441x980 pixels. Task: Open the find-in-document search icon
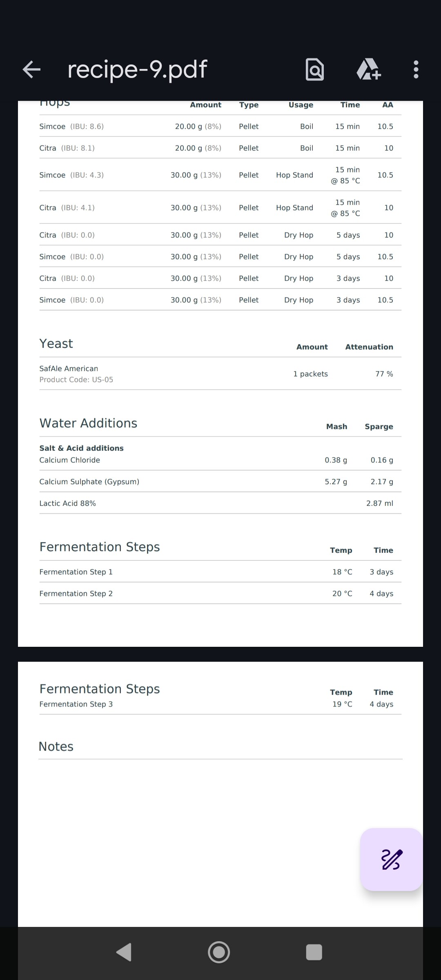pos(315,69)
